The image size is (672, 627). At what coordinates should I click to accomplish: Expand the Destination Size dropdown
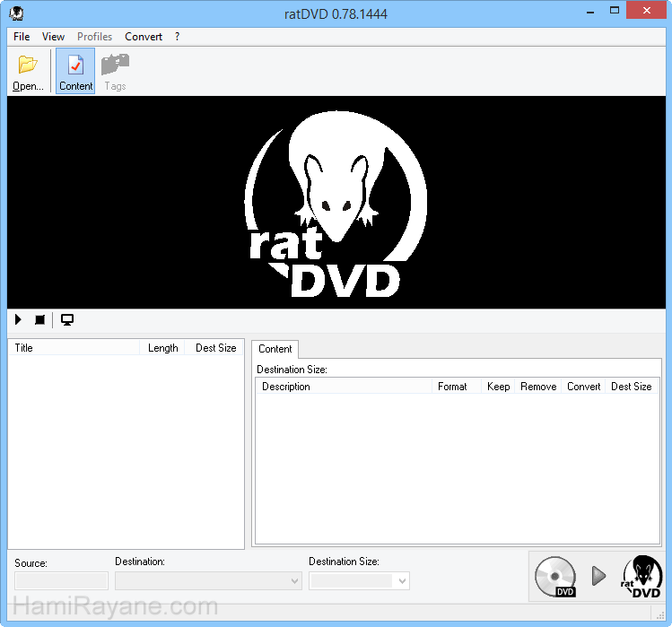pyautogui.click(x=402, y=581)
